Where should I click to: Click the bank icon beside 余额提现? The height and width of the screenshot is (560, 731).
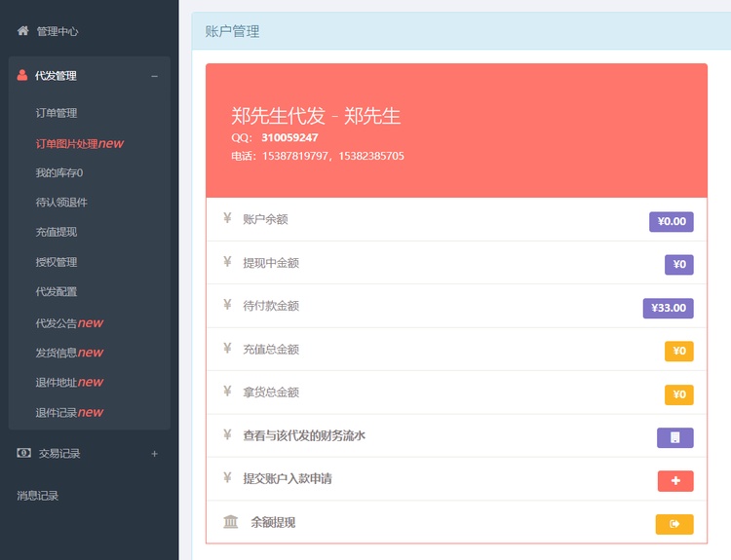[x=230, y=523]
